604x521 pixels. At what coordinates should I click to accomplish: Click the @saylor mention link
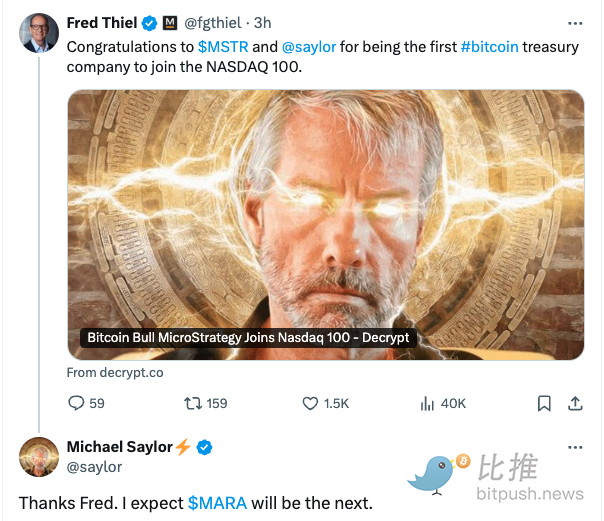tap(308, 46)
